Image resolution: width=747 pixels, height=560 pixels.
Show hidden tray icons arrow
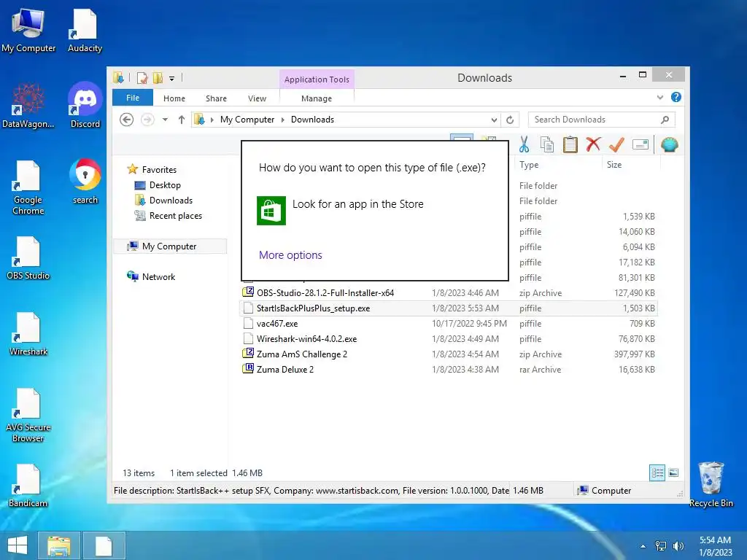pyautogui.click(x=643, y=545)
